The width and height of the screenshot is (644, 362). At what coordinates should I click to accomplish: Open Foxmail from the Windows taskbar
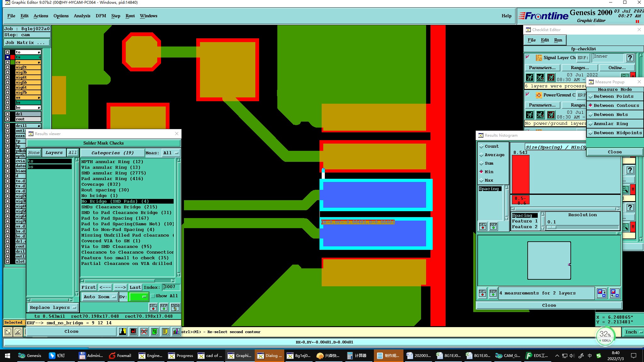[x=120, y=355]
